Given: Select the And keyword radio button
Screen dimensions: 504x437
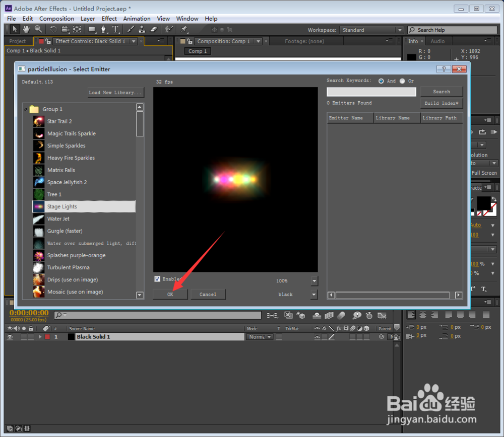Looking at the screenshot, I should pos(381,81).
